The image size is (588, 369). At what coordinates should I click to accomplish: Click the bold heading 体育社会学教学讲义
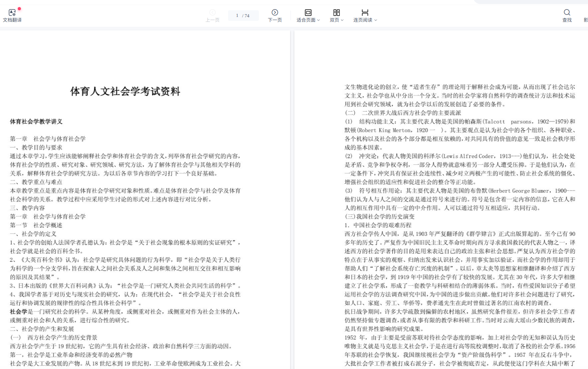pos(36,122)
